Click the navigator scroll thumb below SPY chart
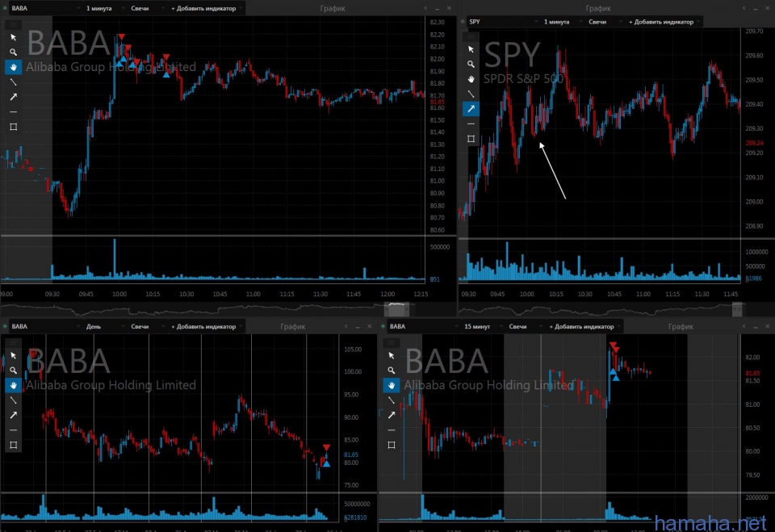This screenshot has height=532, width=775. click(x=737, y=309)
